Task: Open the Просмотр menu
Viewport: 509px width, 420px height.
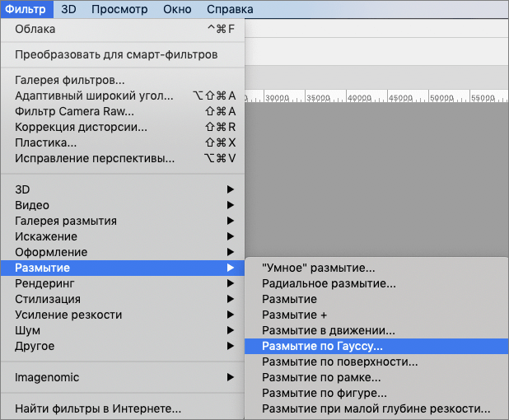Action: [x=119, y=9]
